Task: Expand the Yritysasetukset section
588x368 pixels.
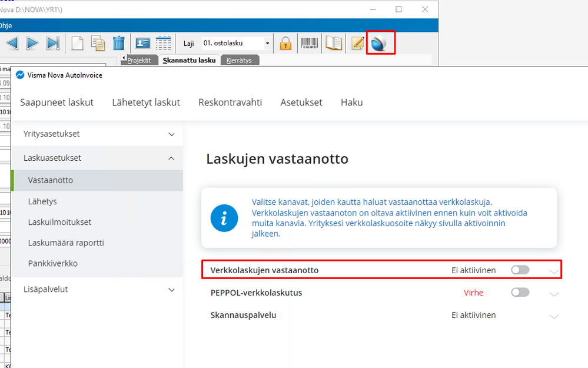Action: point(98,134)
